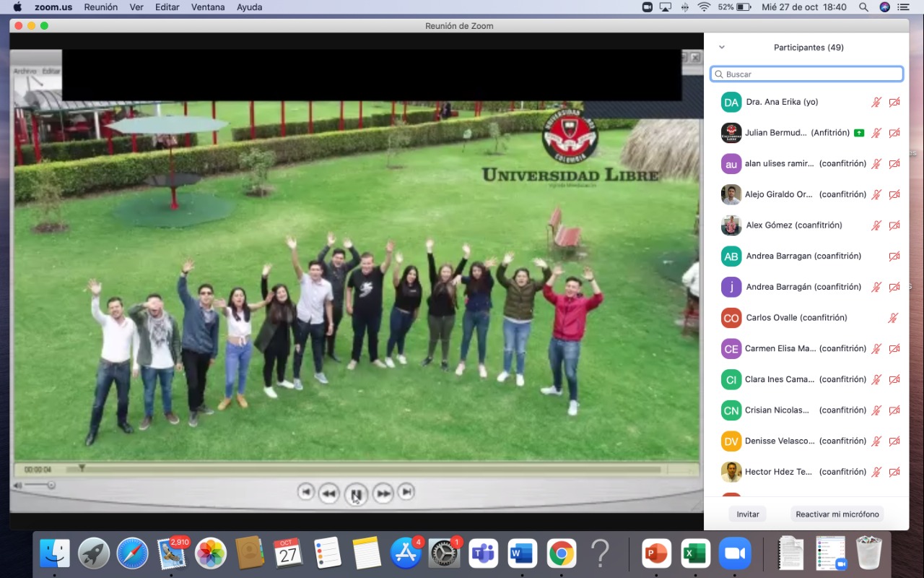Open Notification Center in menu bar

[x=904, y=7]
